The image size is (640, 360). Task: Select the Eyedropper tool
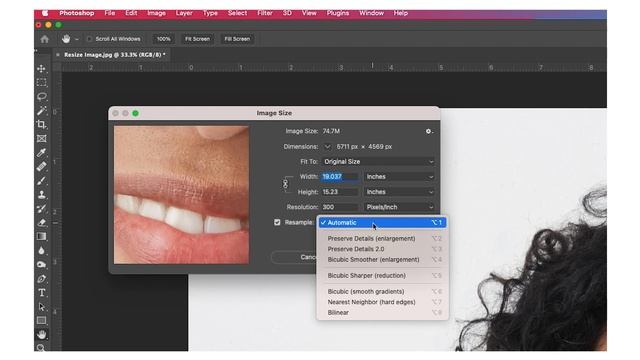(x=42, y=153)
